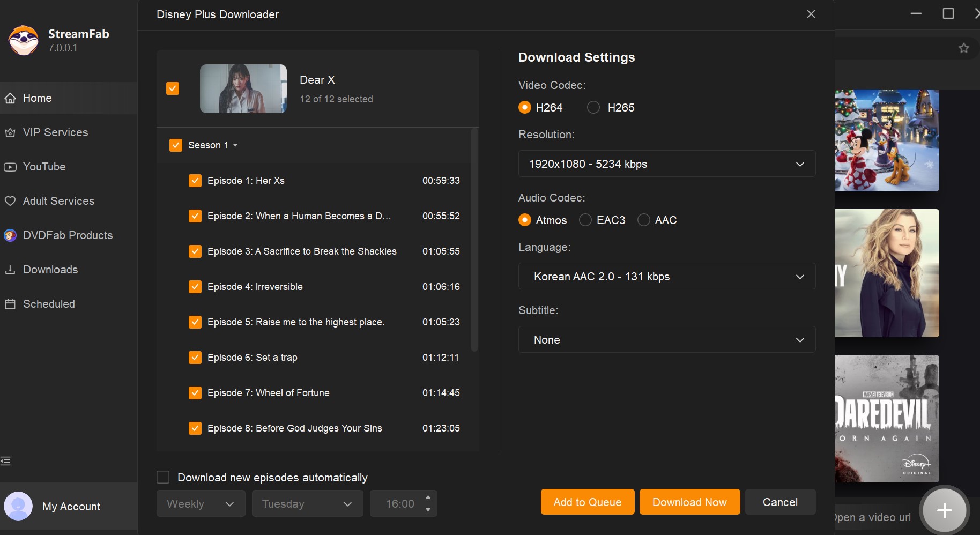Open Adult Services from the sidebar
The width and height of the screenshot is (980, 535).
(x=58, y=201)
